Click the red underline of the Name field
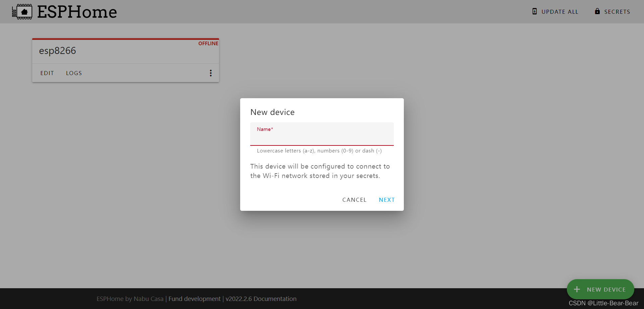The height and width of the screenshot is (309, 644). click(x=322, y=145)
